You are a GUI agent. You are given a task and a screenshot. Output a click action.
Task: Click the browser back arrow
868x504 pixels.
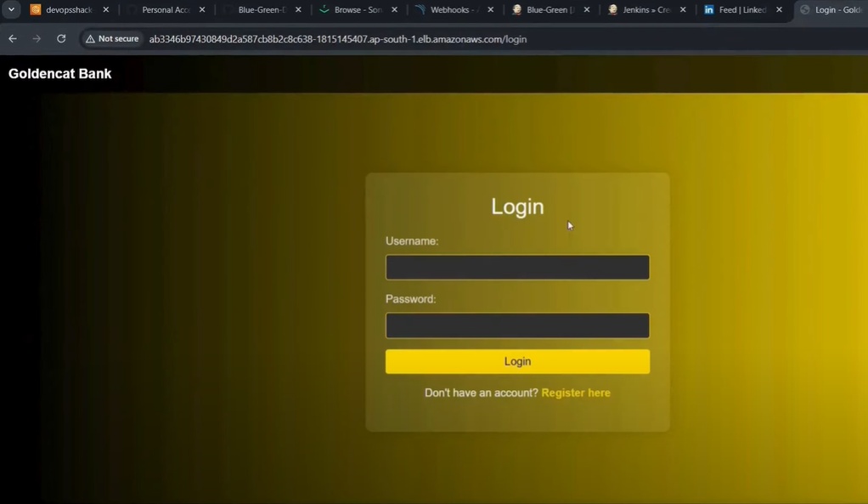[13, 39]
